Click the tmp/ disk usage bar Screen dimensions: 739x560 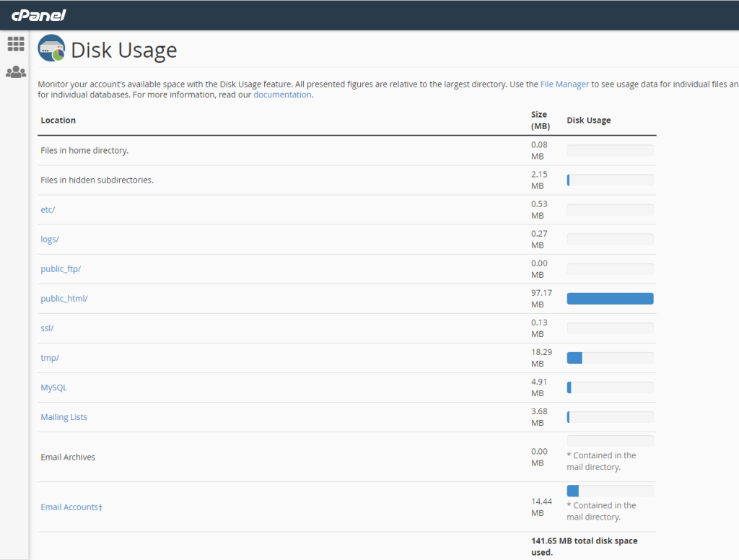pyautogui.click(x=610, y=358)
